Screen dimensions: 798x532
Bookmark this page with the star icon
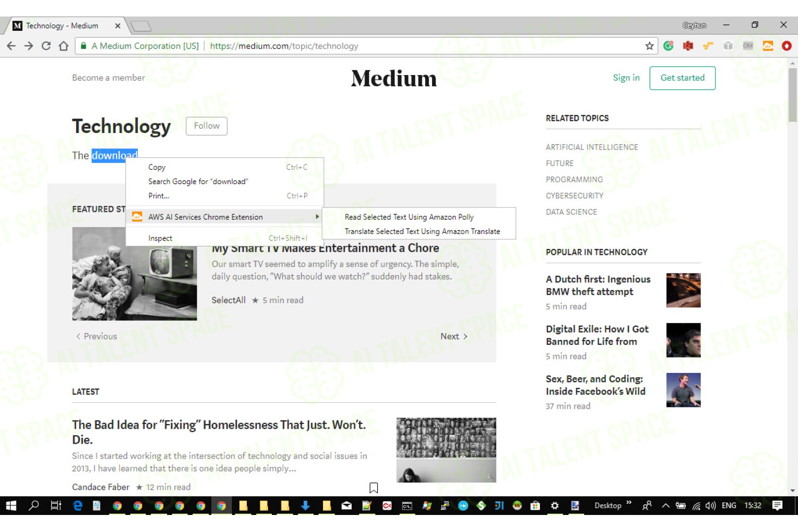(x=649, y=46)
